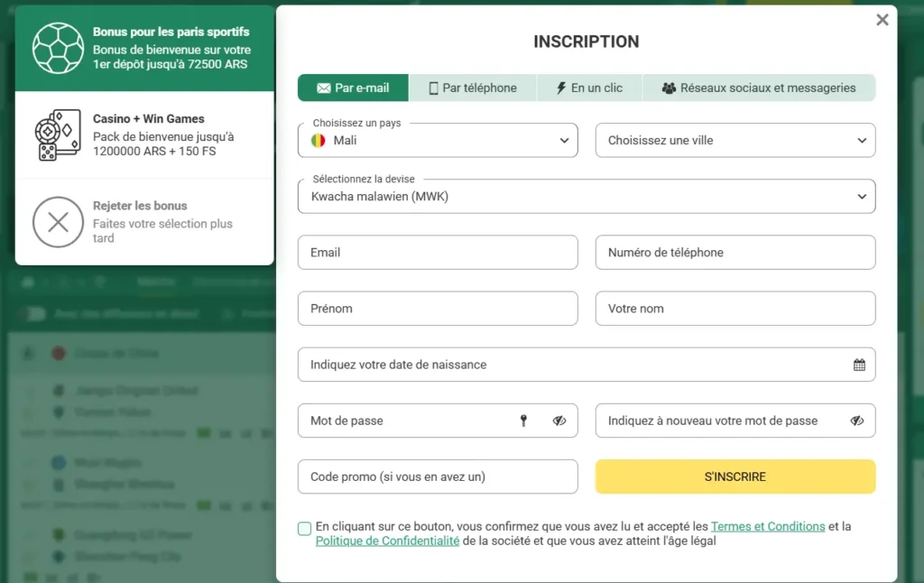Open the Politique de Confidentialité link
This screenshot has height=583, width=924.
pos(387,541)
